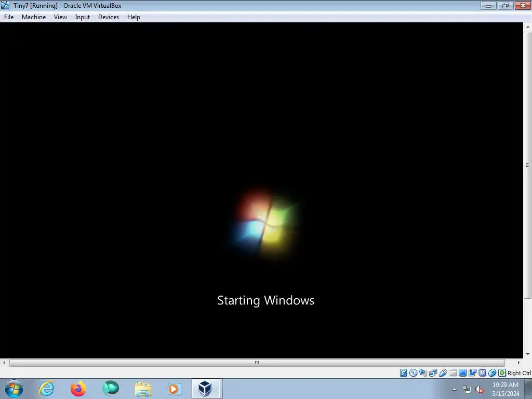This screenshot has width=532, height=399.
Task: Click the CPU virtualization indicator icon
Action: (482, 373)
